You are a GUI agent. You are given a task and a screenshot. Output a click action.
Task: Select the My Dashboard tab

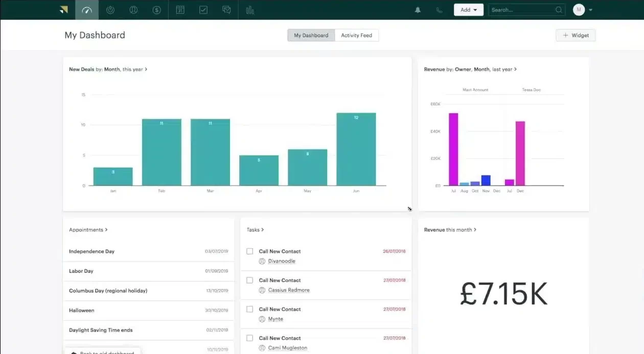pyautogui.click(x=310, y=35)
